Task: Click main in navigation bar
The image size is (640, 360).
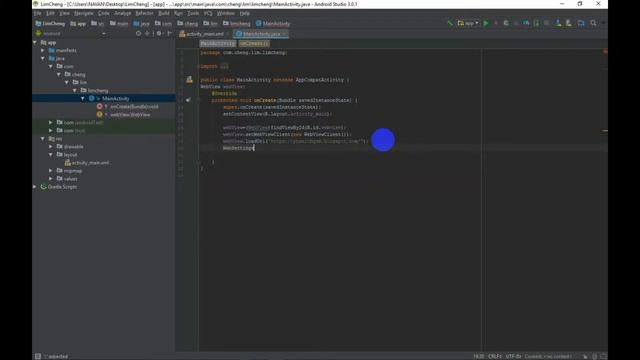Action: tap(119, 24)
